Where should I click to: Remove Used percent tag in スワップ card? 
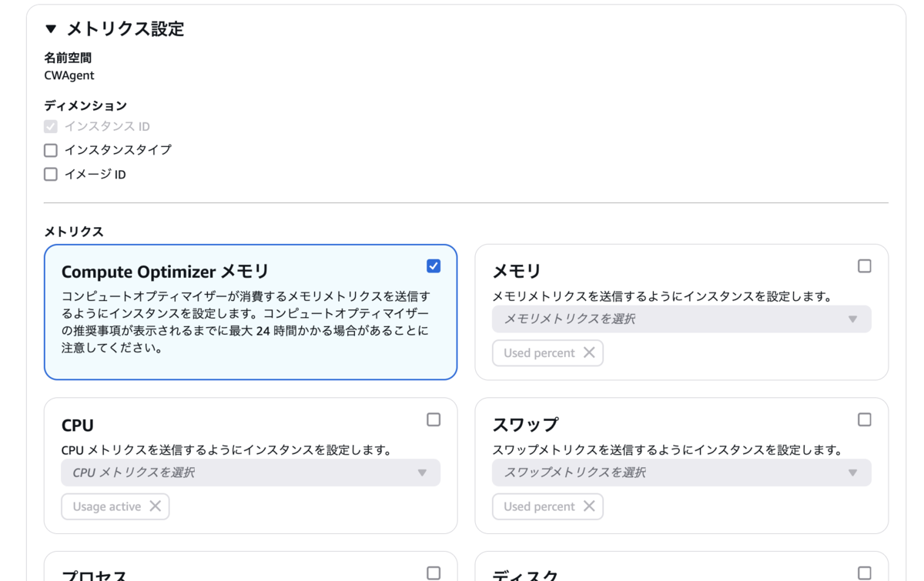(x=589, y=506)
